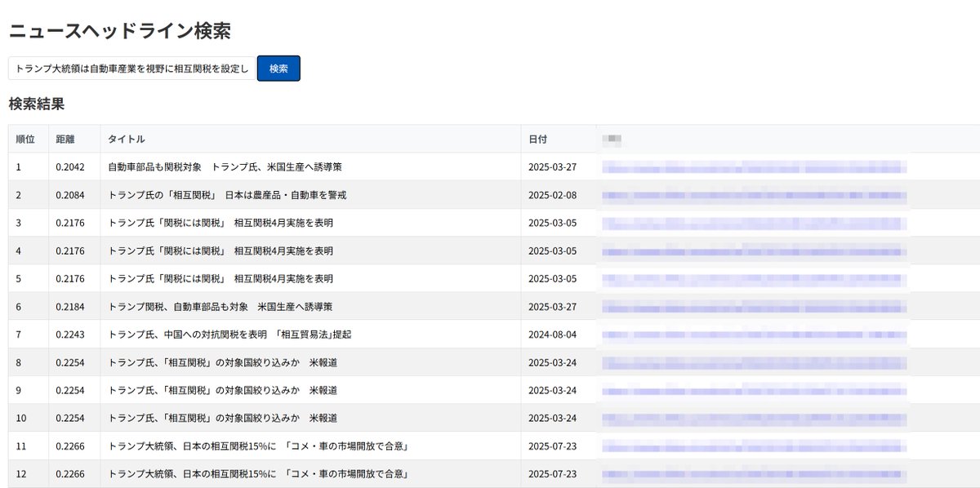
Task: Click rank number 2 in the 順位 column
Action: [x=18, y=195]
